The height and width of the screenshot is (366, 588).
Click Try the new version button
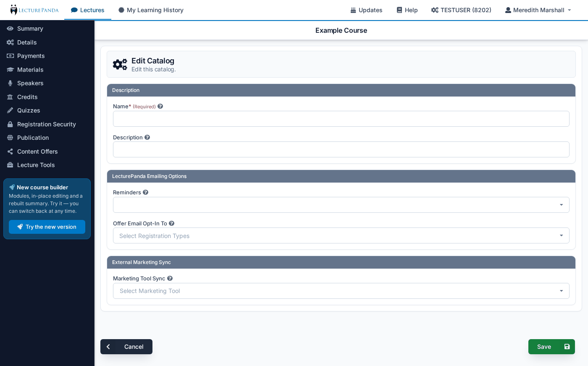[47, 227]
